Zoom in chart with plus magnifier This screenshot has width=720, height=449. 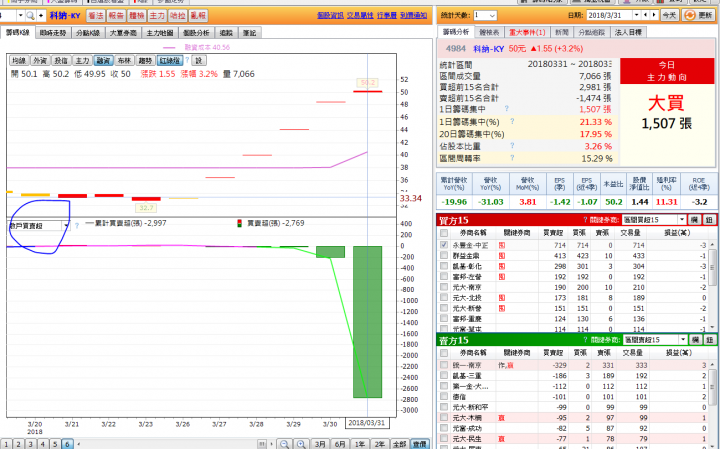click(301, 444)
